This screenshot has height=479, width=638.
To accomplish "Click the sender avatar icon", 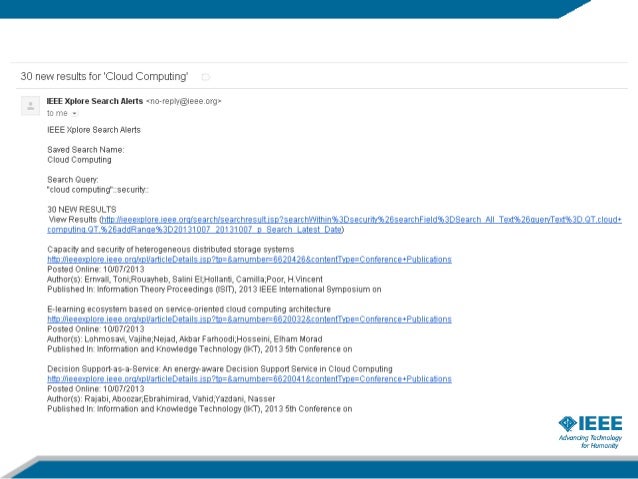I will (31, 106).
